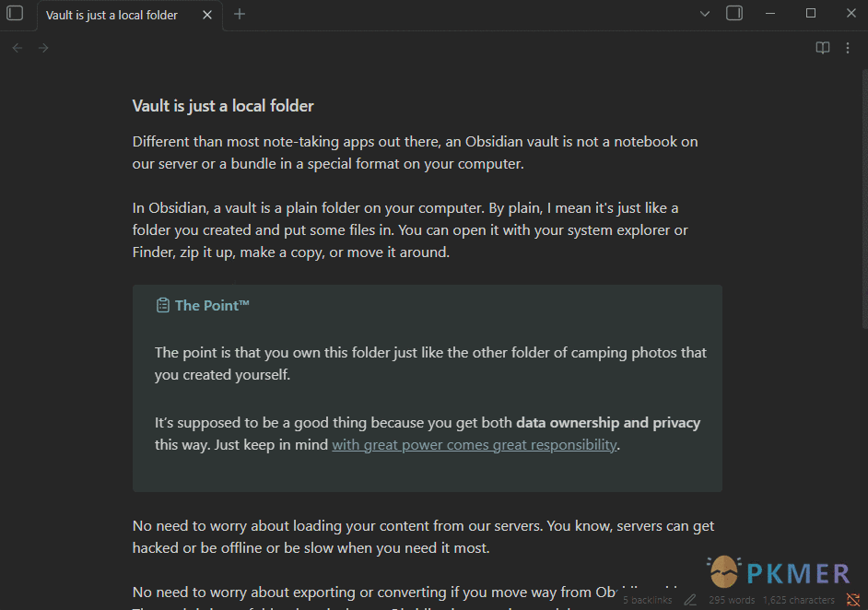This screenshot has width=868, height=610.
Task: Open a new tab with the plus button
Action: pos(238,14)
